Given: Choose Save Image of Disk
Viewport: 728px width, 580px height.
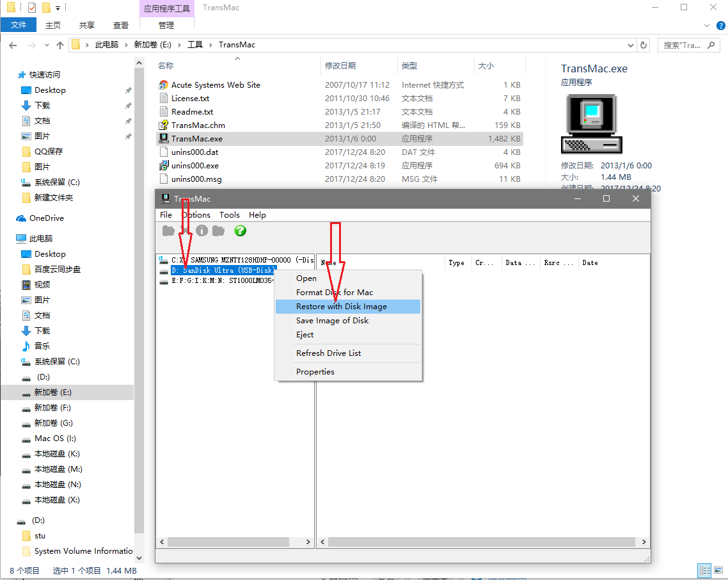Looking at the screenshot, I should tap(348, 320).
